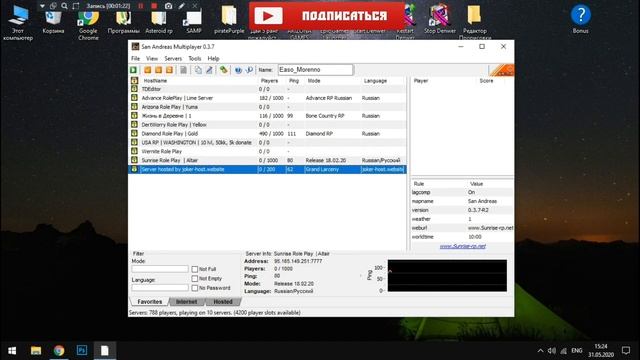Open the www.Sunrise-rp.net link
Image resolution: width=640 pixels, height=360 pixels.
point(462,246)
